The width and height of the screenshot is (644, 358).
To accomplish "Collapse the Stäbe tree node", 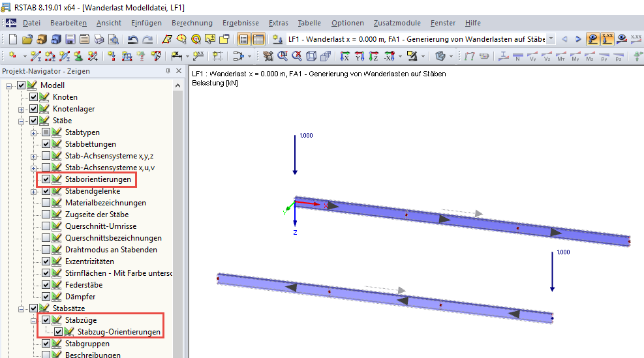I will [21, 121].
